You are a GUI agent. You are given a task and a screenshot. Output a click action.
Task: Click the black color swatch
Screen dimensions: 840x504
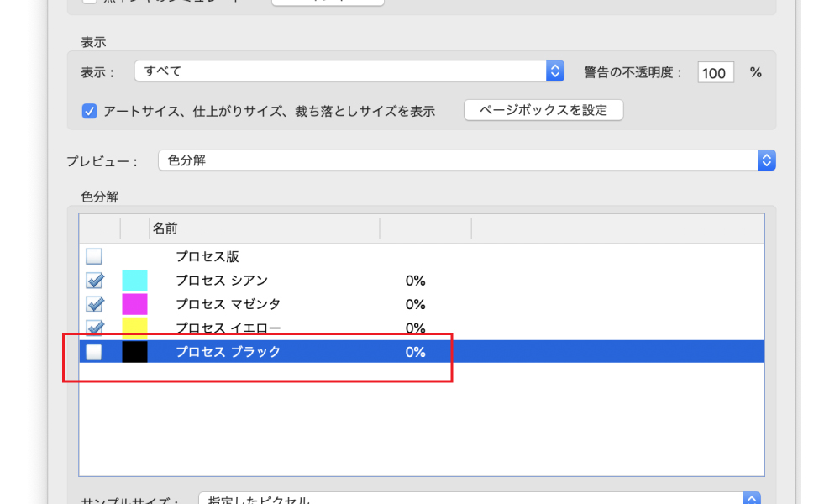coord(134,351)
